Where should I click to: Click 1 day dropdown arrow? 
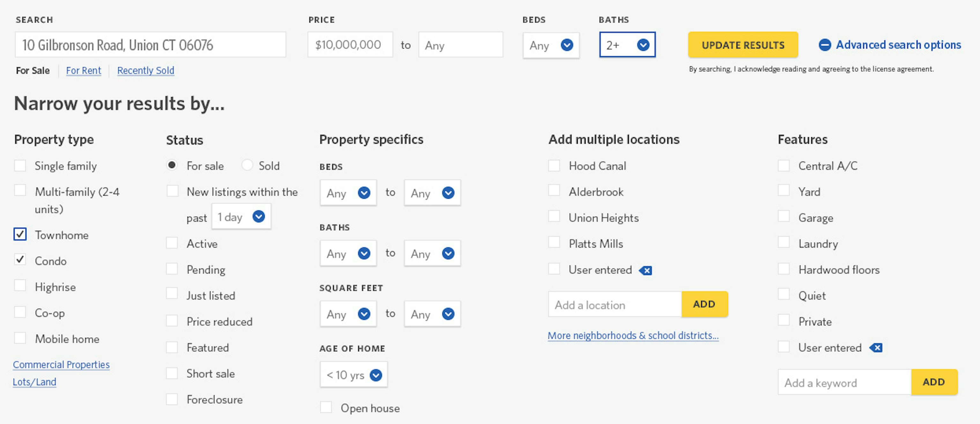[259, 217]
